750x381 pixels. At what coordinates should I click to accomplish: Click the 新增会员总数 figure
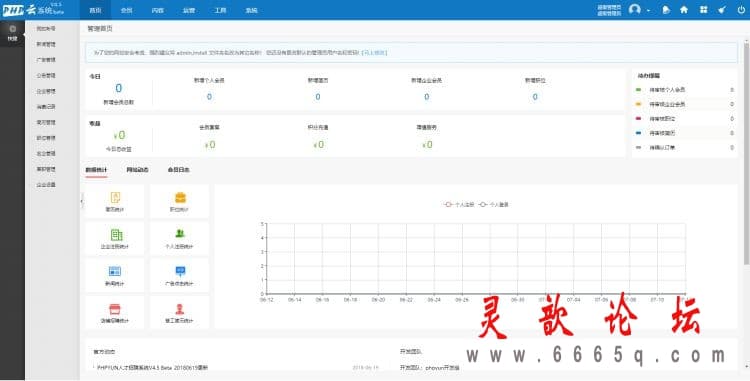119,88
